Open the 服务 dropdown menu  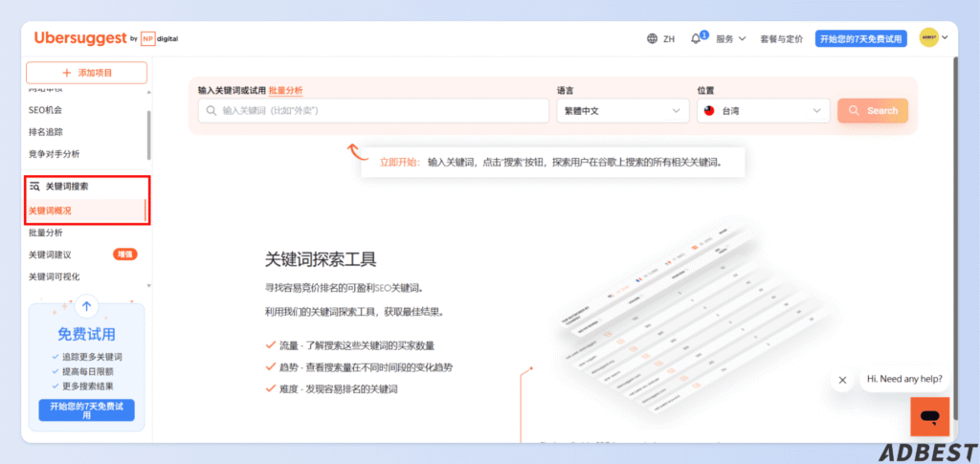[731, 38]
